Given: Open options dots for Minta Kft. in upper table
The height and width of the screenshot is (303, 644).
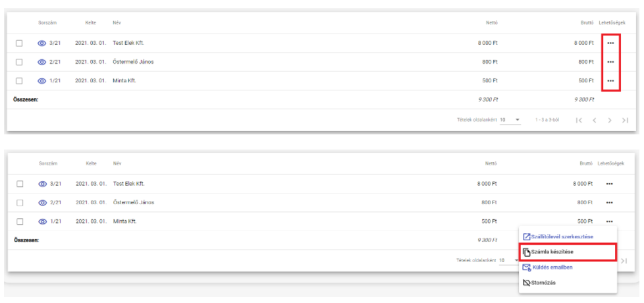Looking at the screenshot, I should tap(610, 81).
